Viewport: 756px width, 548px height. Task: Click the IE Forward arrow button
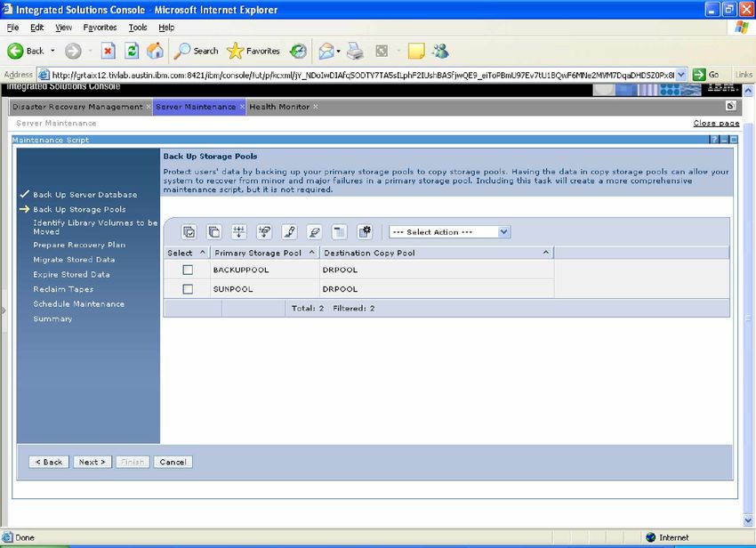(73, 51)
